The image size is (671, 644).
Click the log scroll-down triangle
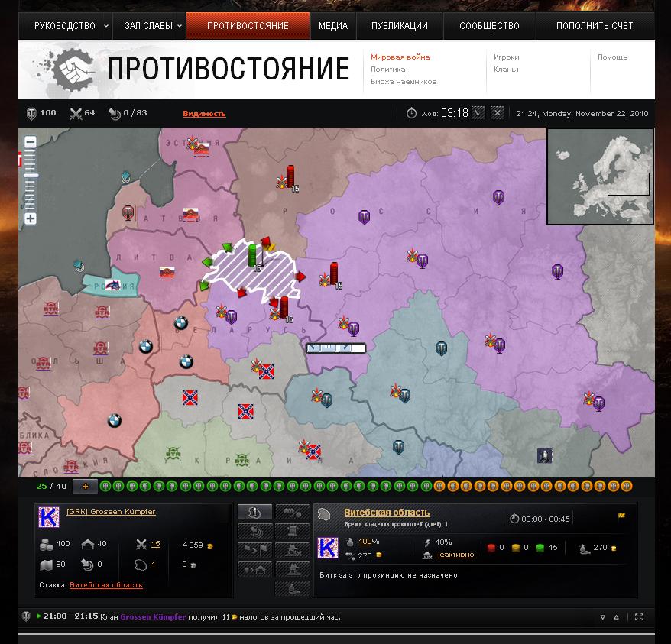[602, 617]
